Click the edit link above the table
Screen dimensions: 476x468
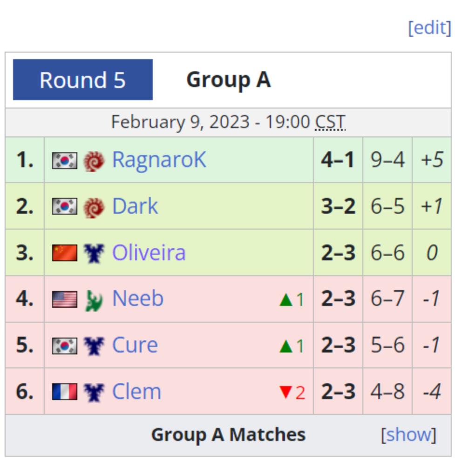[x=429, y=28]
